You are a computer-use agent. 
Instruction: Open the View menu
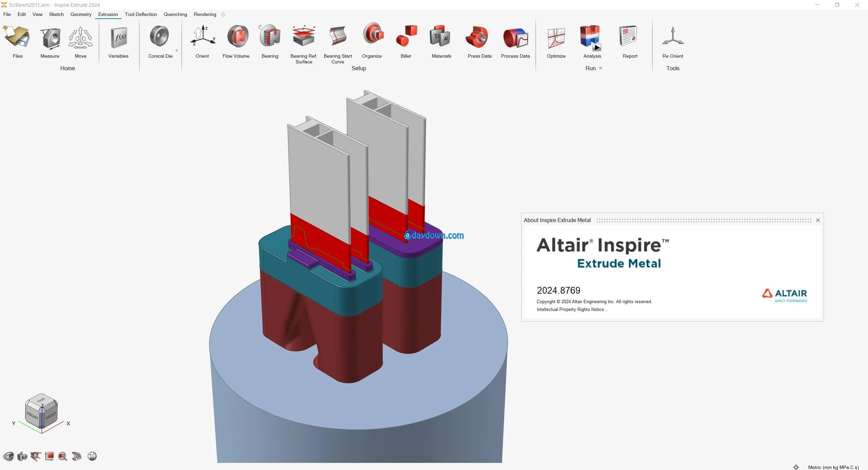pyautogui.click(x=37, y=14)
